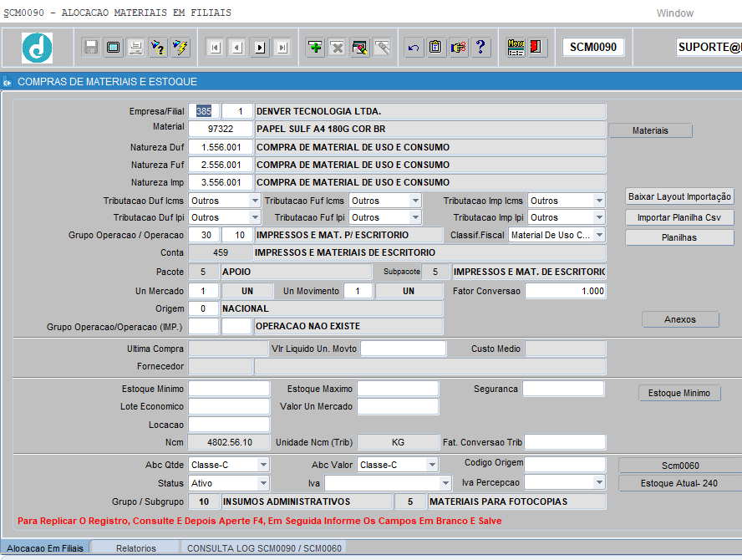Image resolution: width=742 pixels, height=560 pixels.
Task: Insert a new record with green plus
Action: [315, 48]
